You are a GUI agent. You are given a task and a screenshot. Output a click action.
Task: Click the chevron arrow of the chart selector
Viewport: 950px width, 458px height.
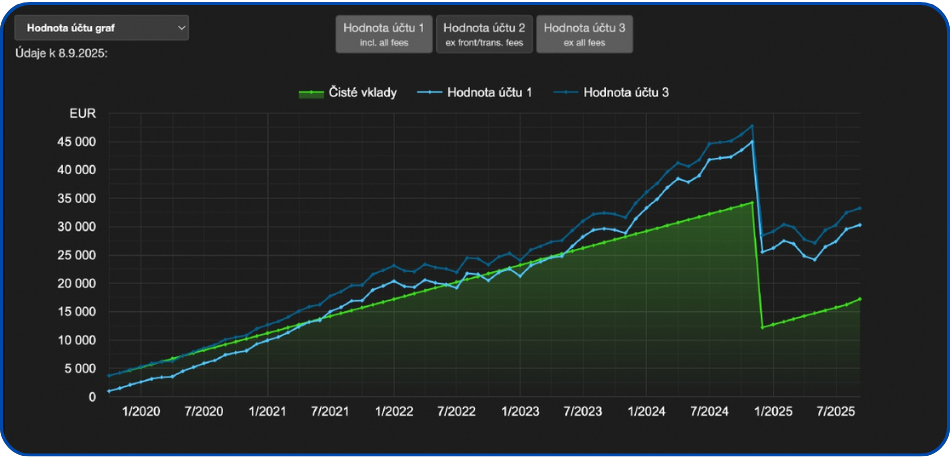coord(181,28)
